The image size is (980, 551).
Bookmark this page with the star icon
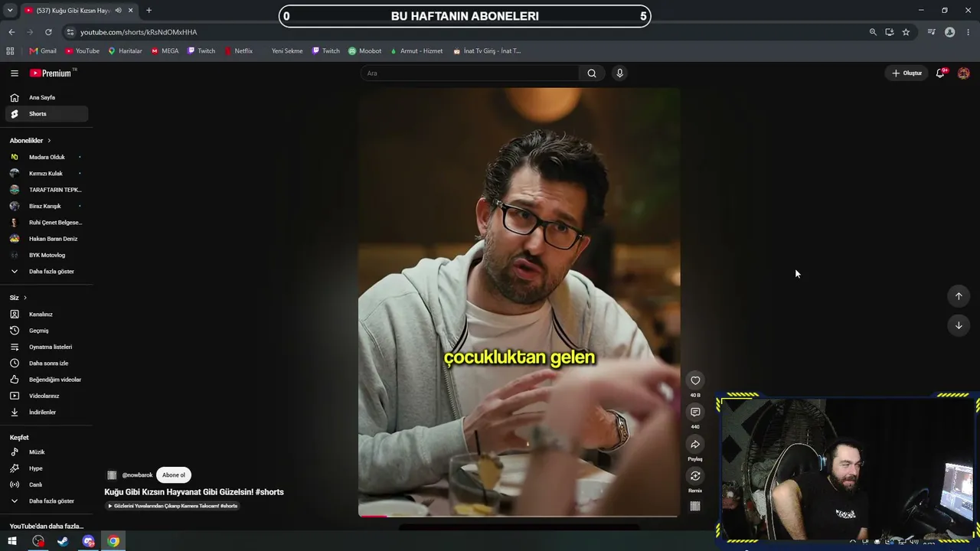point(906,32)
